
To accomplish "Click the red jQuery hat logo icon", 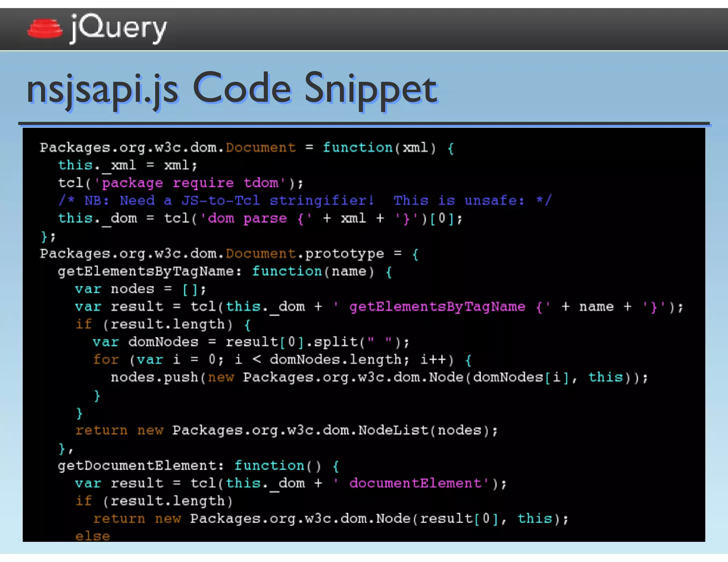I will pos(45,29).
